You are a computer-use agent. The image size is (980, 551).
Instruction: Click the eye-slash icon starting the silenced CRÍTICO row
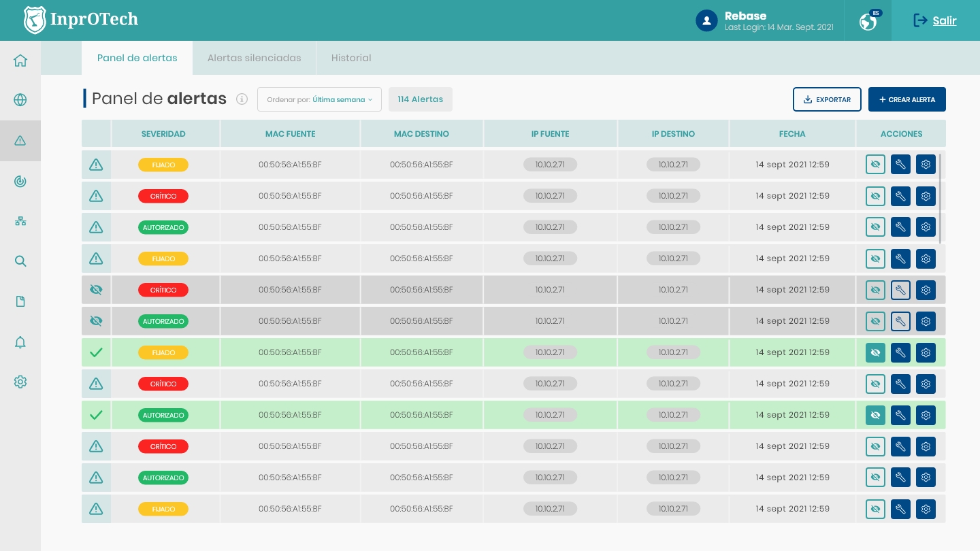pyautogui.click(x=96, y=290)
